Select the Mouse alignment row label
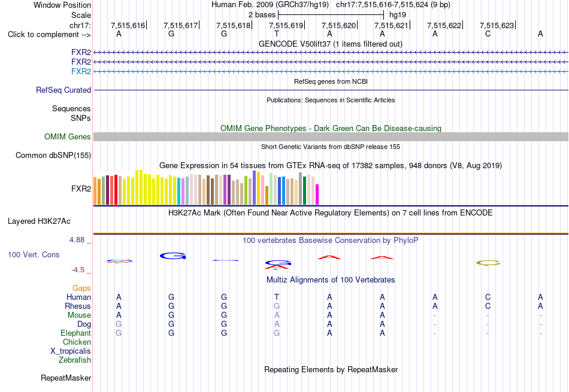 point(79,315)
